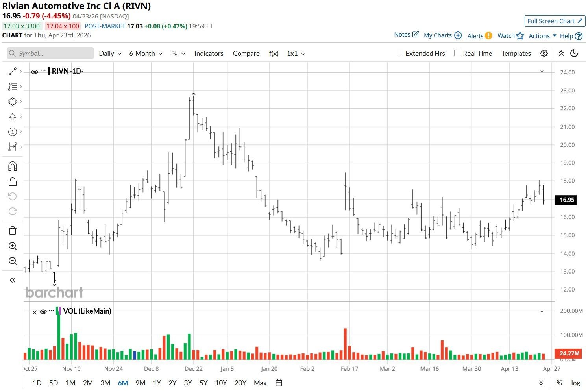Image resolution: width=588 pixels, height=392 pixels.
Task: Select the 3M range tab
Action: 105,383
